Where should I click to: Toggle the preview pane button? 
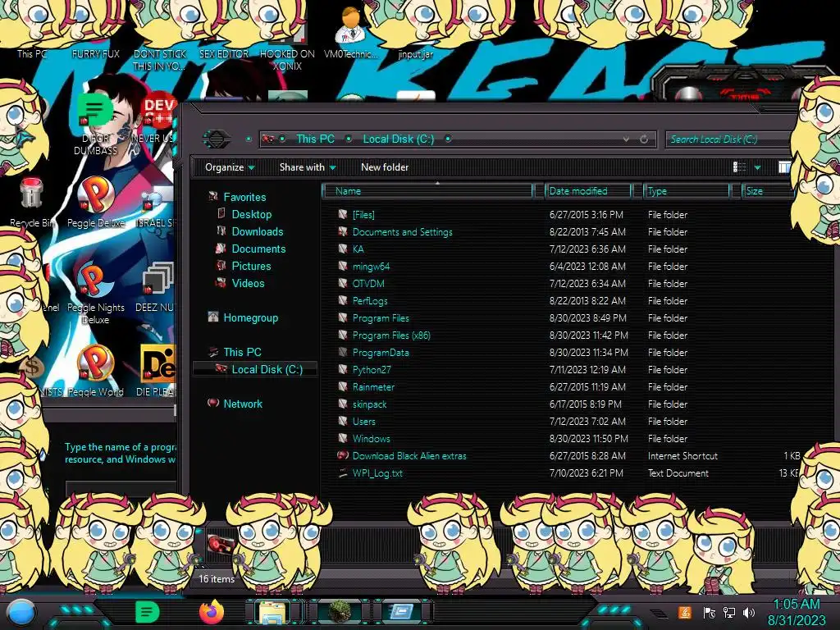pyautogui.click(x=784, y=167)
